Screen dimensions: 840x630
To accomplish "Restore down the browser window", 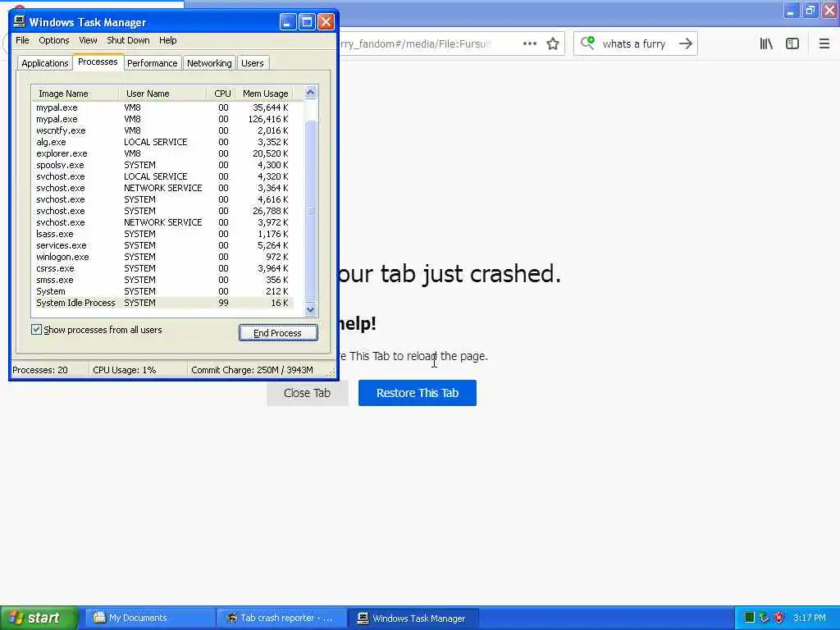I will click(810, 10).
